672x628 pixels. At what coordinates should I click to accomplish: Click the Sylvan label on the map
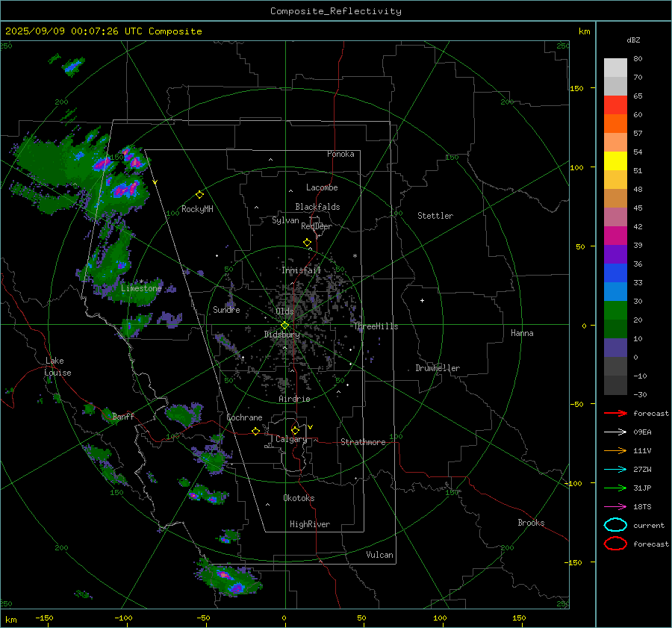[285, 220]
